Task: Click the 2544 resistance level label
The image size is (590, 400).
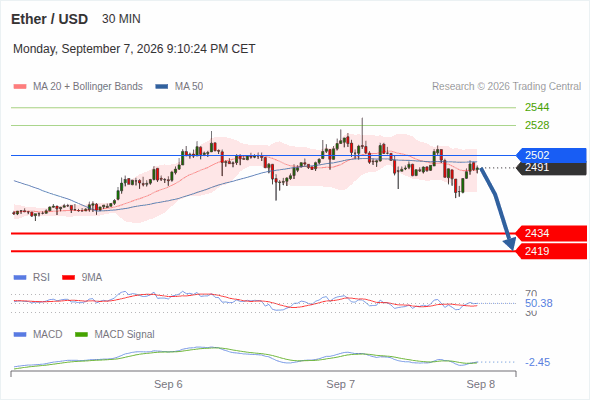Action: [537, 107]
